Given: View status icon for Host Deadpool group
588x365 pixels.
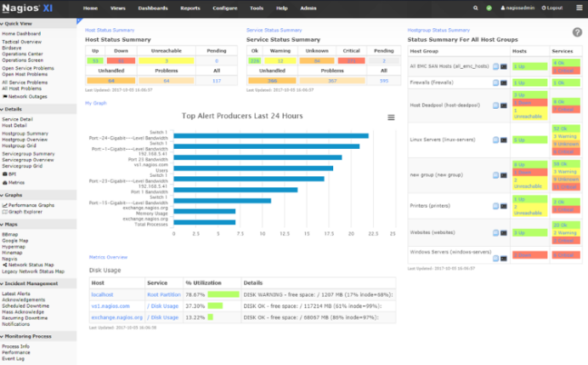Looking at the screenshot, I should (x=495, y=106).
